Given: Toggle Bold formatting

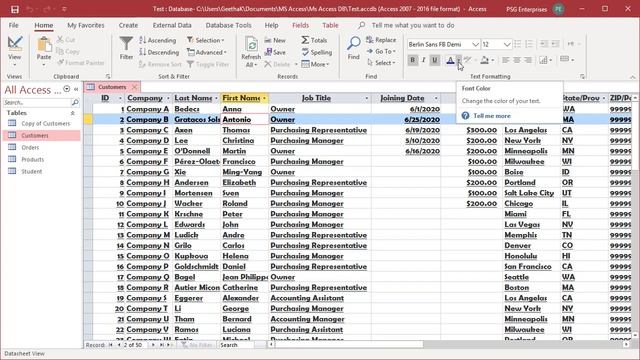Looking at the screenshot, I should (412, 60).
